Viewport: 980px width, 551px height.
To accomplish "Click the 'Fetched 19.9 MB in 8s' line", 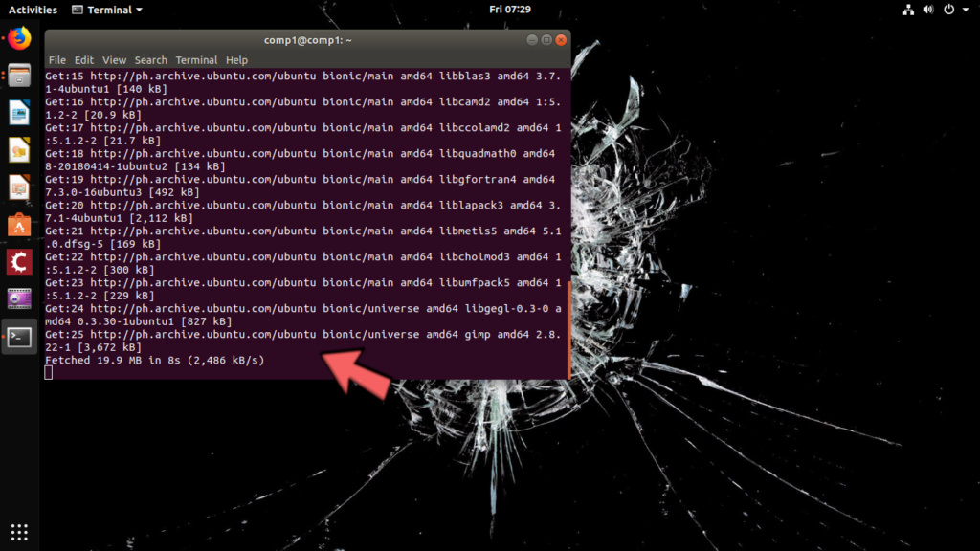I will pyautogui.click(x=154, y=360).
